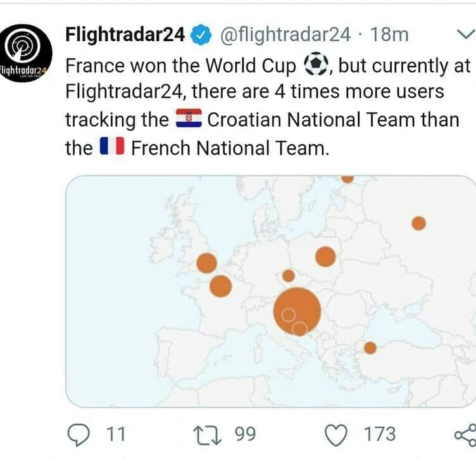Click the blue verified badge
Image resolution: width=476 pixels, height=460 pixels.
[x=201, y=35]
